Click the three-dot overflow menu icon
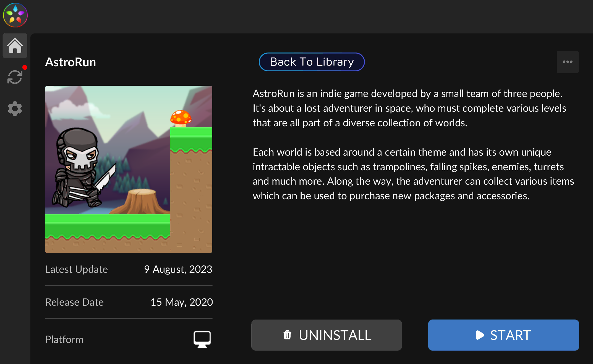The height and width of the screenshot is (364, 593). click(568, 62)
